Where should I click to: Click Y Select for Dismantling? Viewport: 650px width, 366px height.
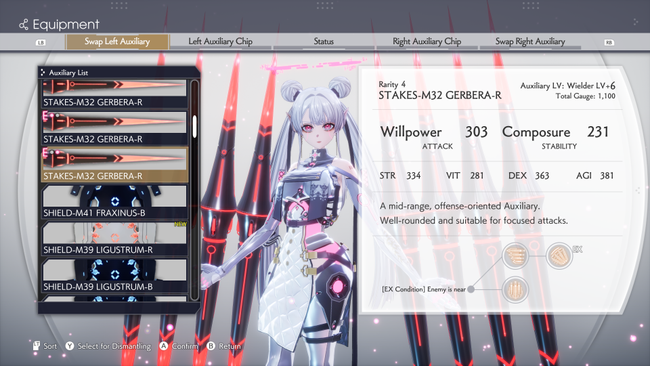tap(108, 346)
